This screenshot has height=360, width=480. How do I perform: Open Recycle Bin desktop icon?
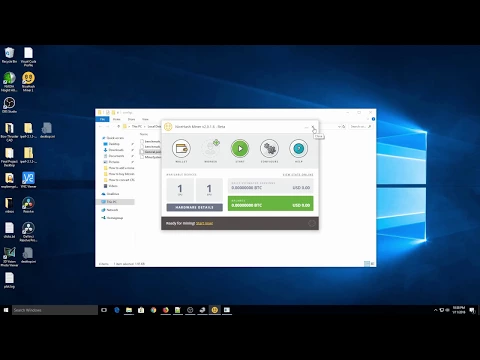[9, 55]
